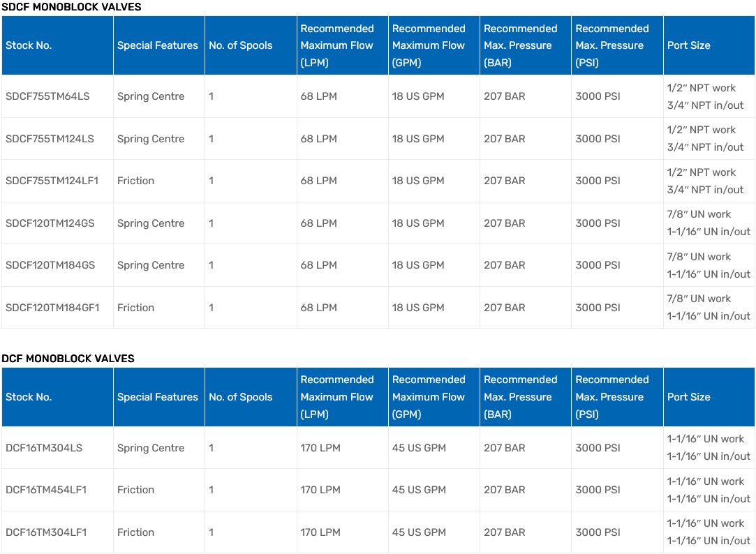Viewport: 756px width, 554px height.
Task: Click DCF table Recommended Maximum Flow (LPM) header
Action: (x=337, y=397)
